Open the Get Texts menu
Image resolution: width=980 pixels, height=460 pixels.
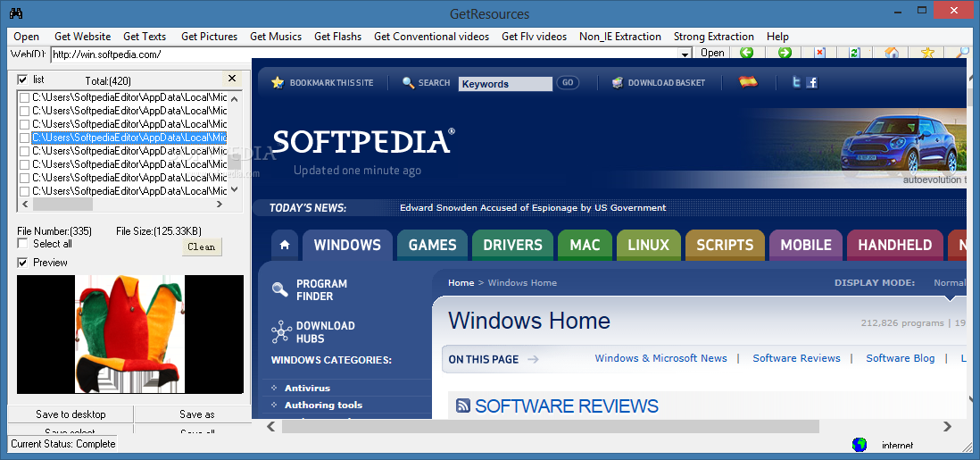(145, 37)
